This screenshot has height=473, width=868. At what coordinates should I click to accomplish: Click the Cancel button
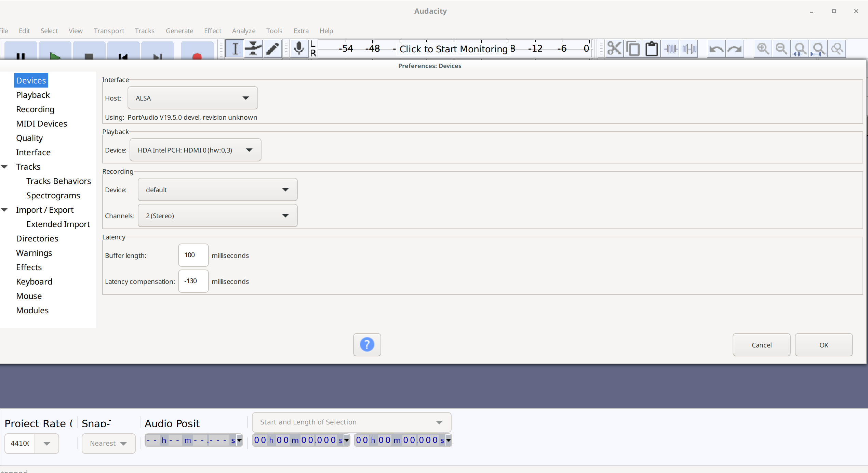761,345
